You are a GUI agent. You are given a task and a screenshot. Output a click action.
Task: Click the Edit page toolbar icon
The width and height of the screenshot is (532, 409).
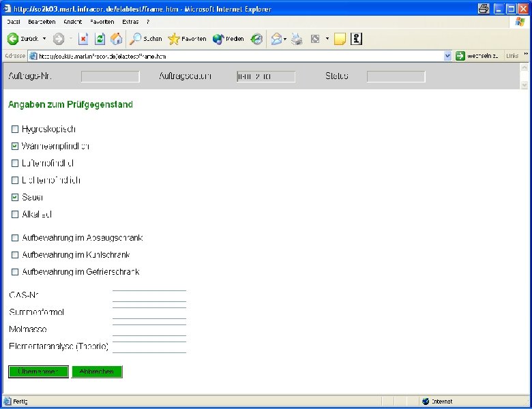[x=315, y=39]
